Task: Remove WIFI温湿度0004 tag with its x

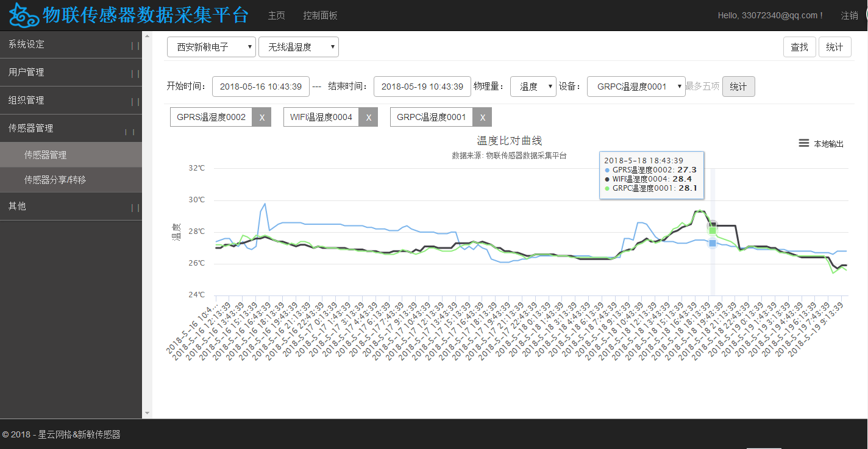Action: 368,118
